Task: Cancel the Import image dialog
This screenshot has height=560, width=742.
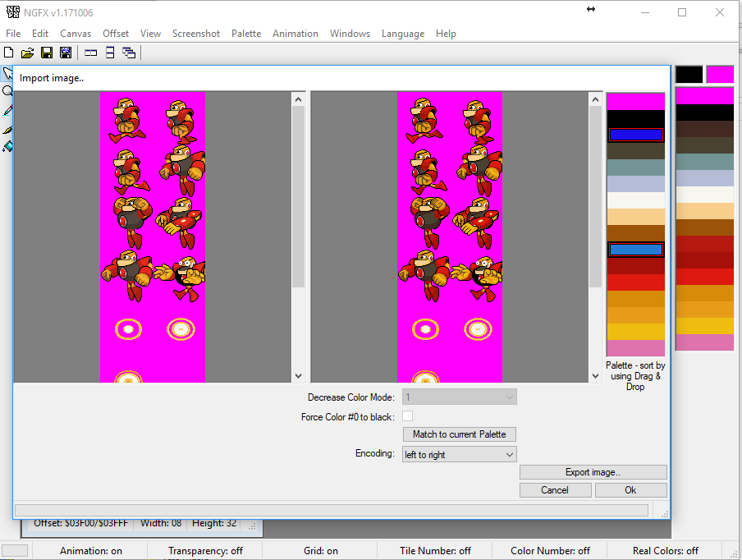Action: pyautogui.click(x=555, y=490)
